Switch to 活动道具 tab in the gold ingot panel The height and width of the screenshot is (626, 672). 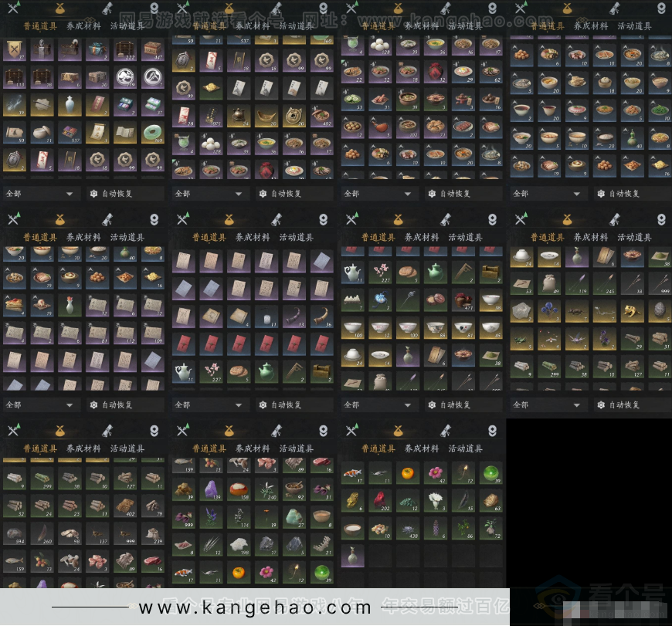pyautogui.click(x=296, y=26)
